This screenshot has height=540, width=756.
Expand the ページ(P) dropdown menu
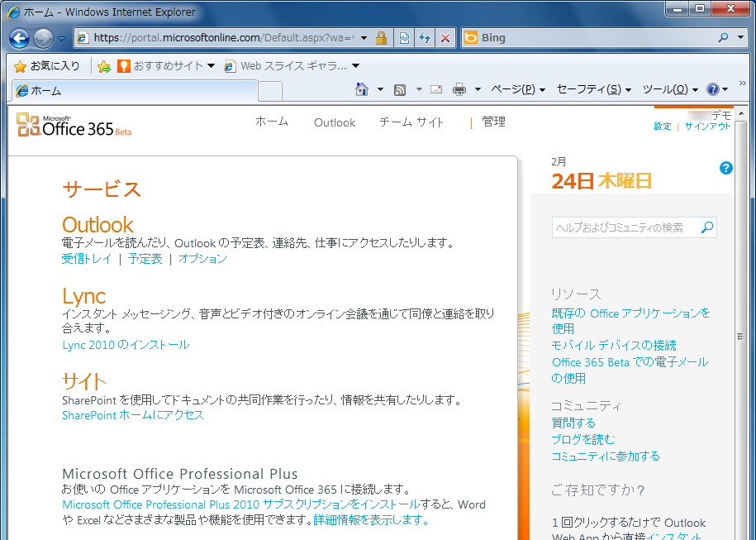tap(517, 89)
